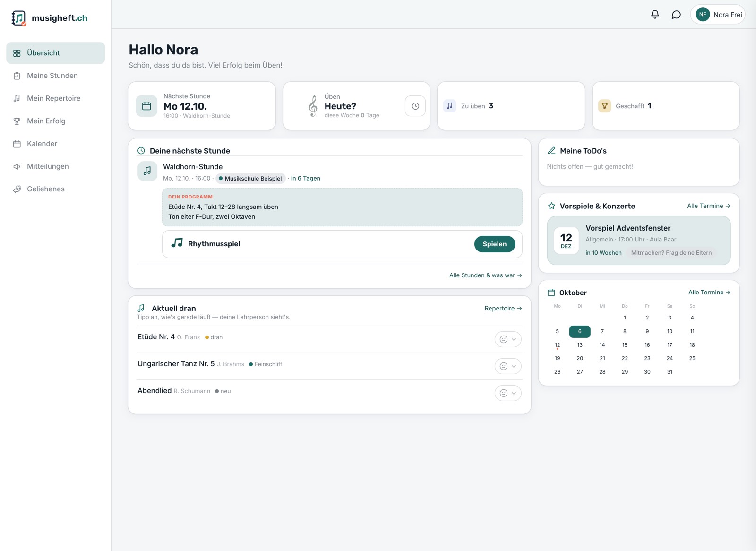Click the Geschafft 1 card

pos(666,106)
